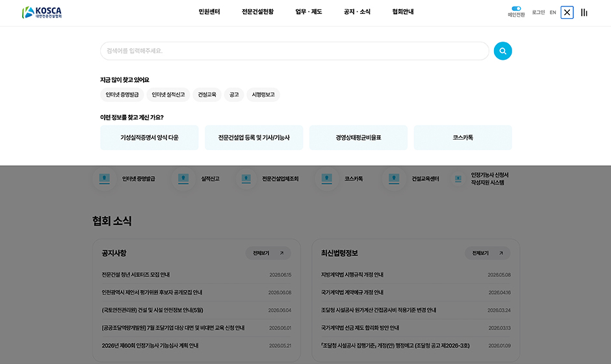Click 전문건설업체조회 quick link icon
The width and height of the screenshot is (611, 364).
246,179
